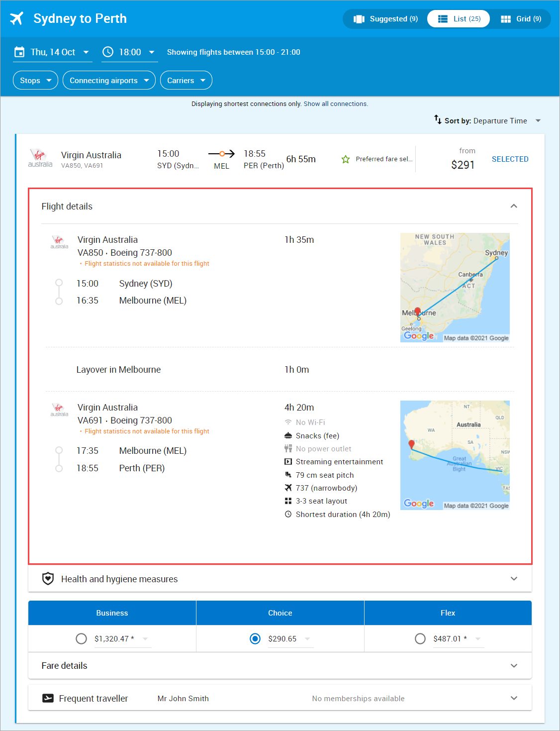Open the Business $1,320.47 price dropdown arrow
The image size is (560, 731).
click(145, 639)
